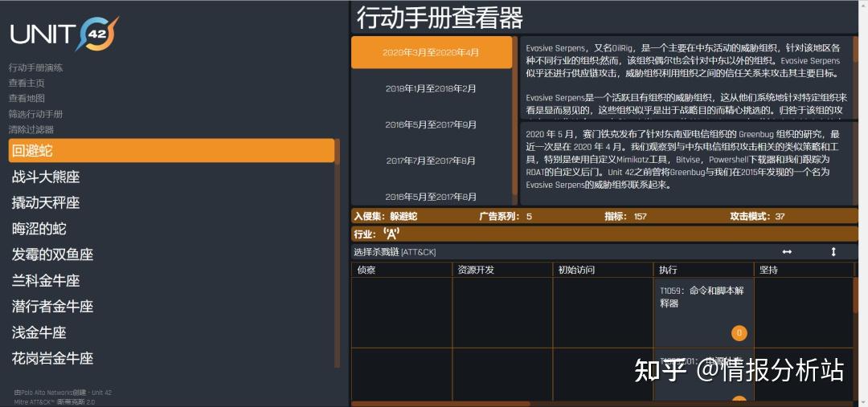Select the 兰科金牛座 playbook
Screen dimensions: 868x407
(171, 280)
